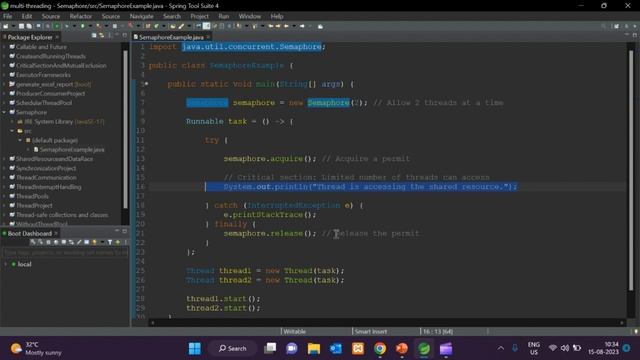
Task: Click the Smart Insert status bar entry
Action: point(371,331)
